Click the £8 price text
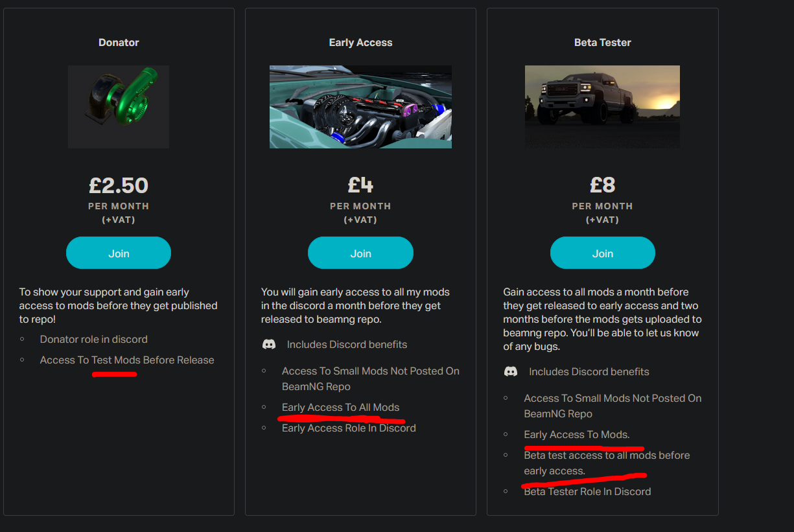 602,187
